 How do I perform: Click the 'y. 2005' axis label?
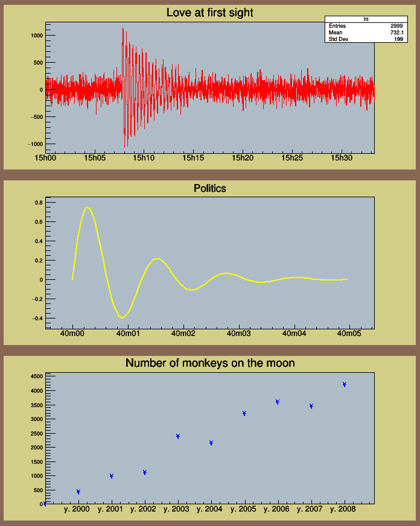click(243, 509)
